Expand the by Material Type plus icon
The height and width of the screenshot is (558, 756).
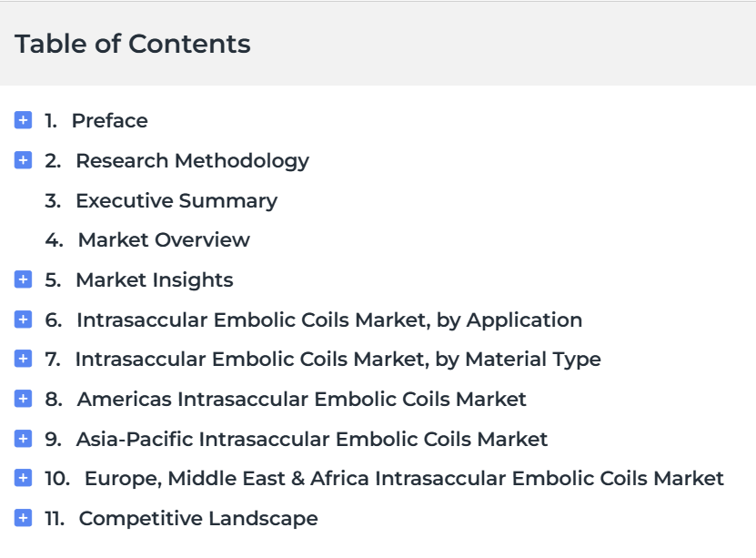(23, 359)
